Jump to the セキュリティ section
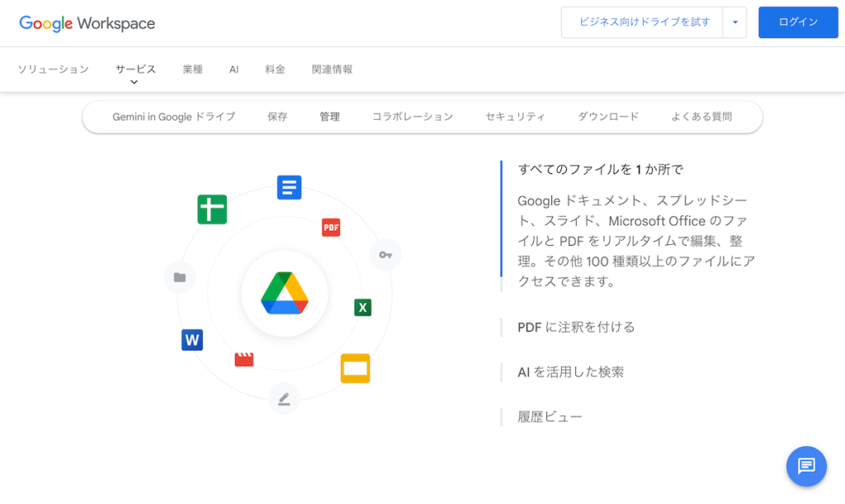Viewport: 845px width, 504px height. 515,117
